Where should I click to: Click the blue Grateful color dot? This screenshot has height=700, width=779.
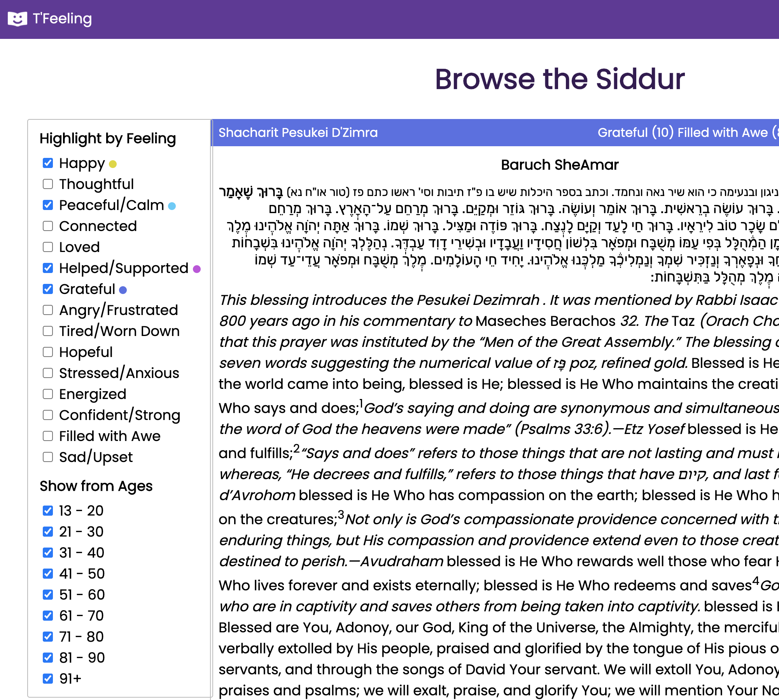(x=123, y=290)
